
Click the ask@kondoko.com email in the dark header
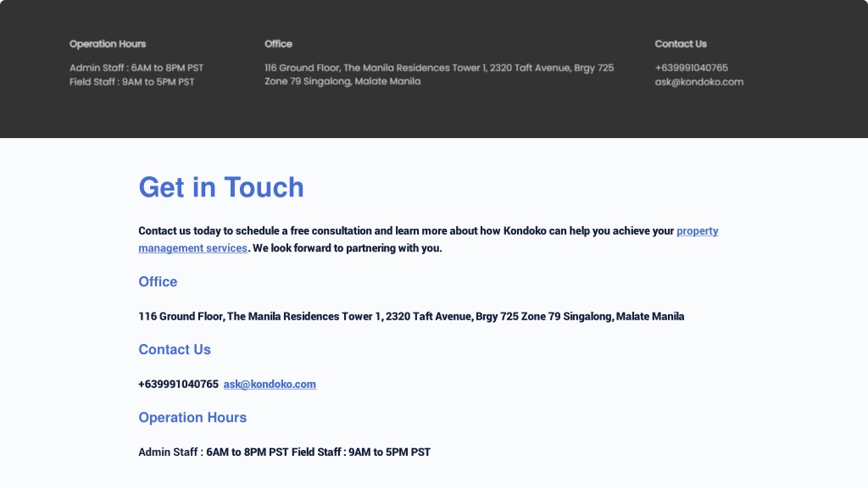[698, 82]
